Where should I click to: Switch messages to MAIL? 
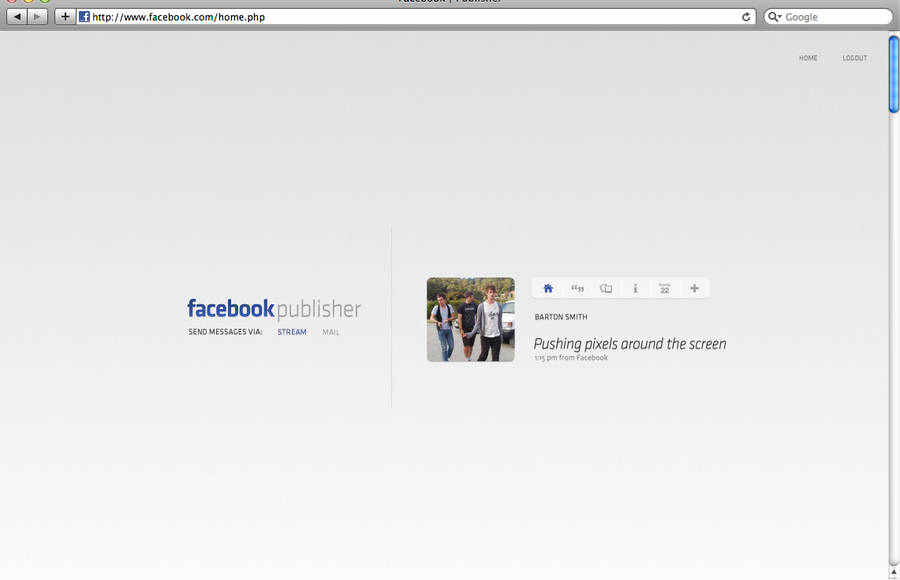331,332
